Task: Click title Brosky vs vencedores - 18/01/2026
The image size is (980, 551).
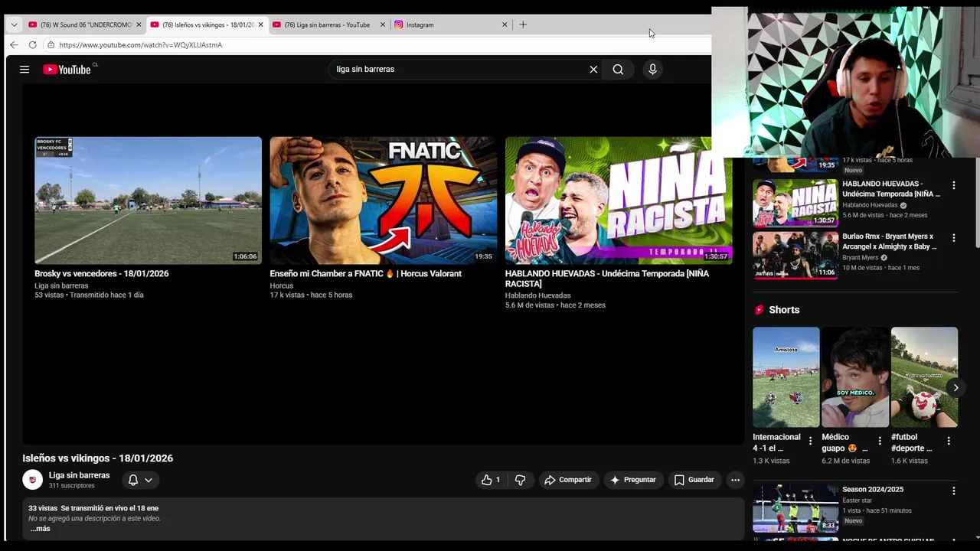Action: coord(102,274)
